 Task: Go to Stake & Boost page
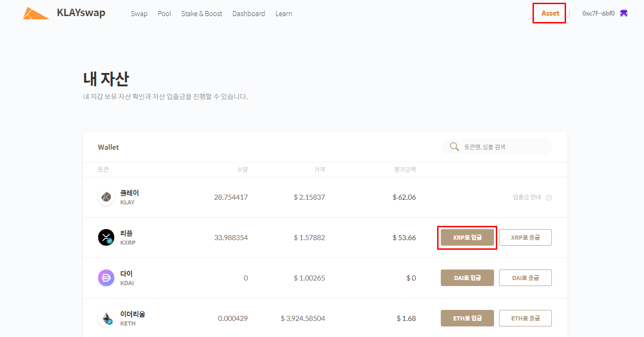point(201,14)
